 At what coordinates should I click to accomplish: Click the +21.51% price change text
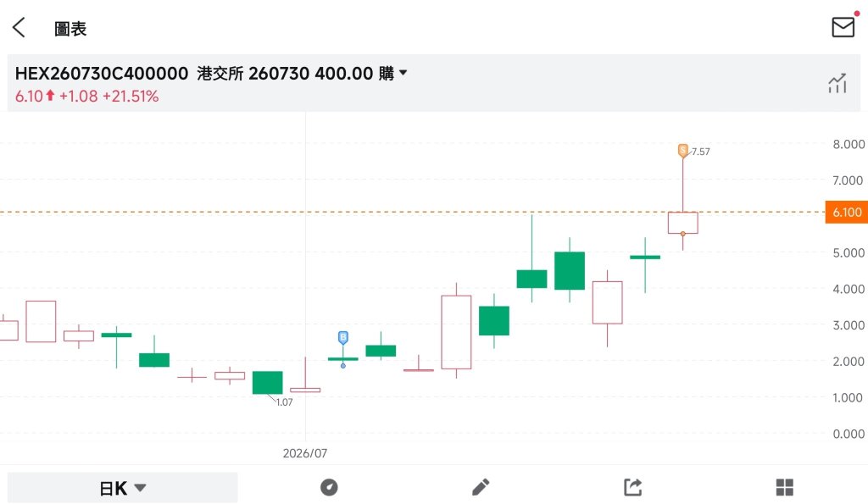click(x=131, y=97)
